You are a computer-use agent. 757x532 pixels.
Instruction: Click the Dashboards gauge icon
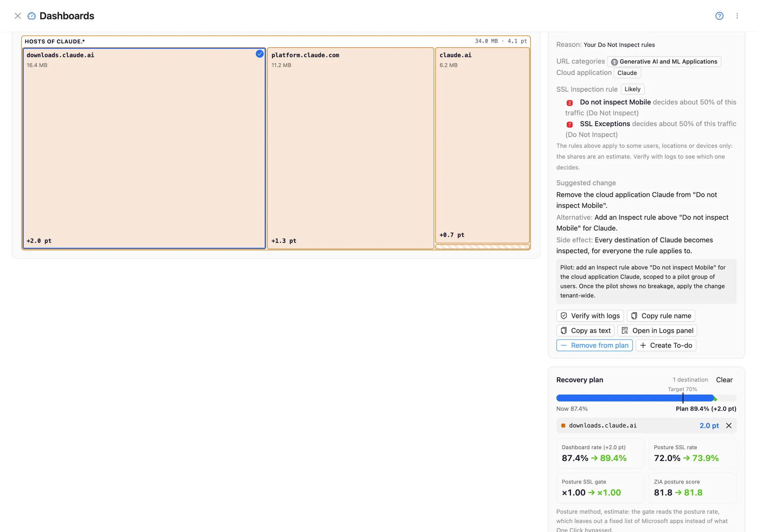tap(32, 16)
